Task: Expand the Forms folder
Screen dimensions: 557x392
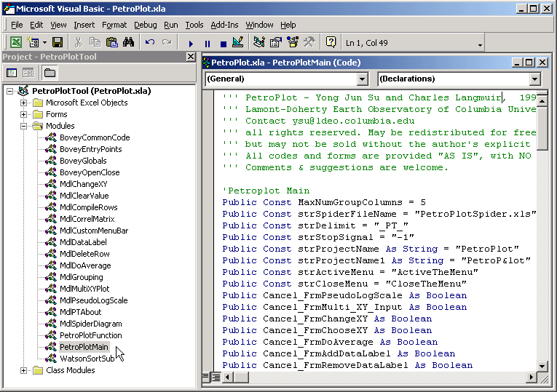Action: point(23,115)
